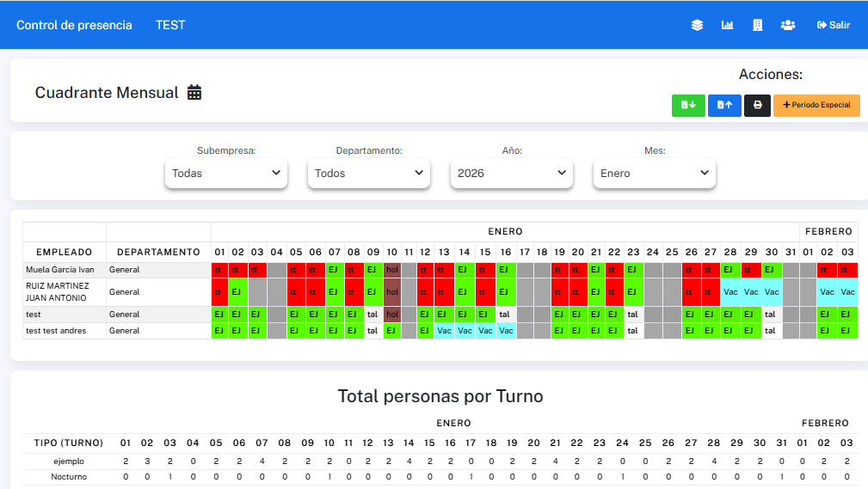Open the bar chart statistics icon

[727, 25]
